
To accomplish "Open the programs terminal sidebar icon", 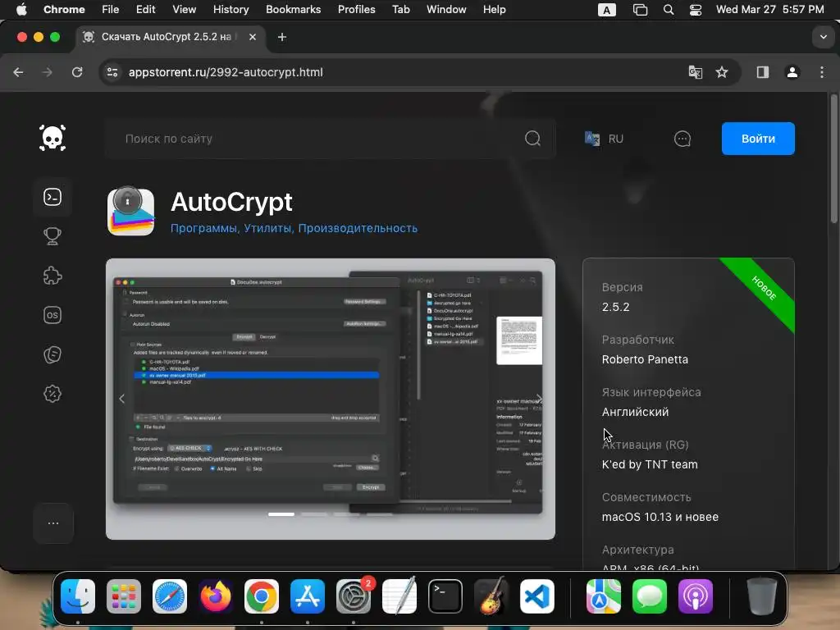I will tap(52, 197).
